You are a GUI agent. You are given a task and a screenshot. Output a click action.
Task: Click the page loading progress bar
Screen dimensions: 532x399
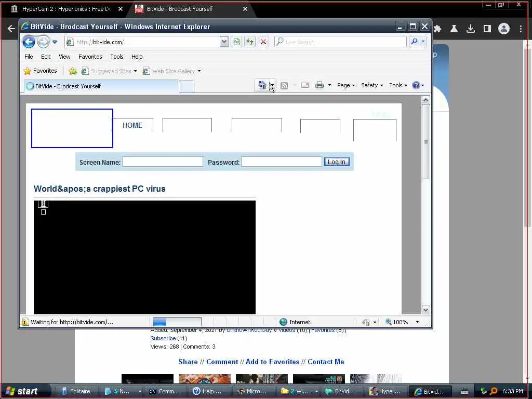pyautogui.click(x=177, y=322)
